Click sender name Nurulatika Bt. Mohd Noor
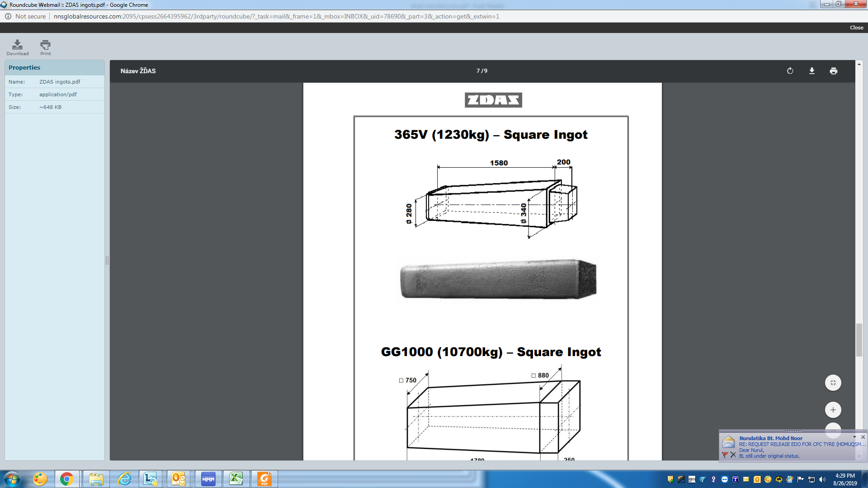The width and height of the screenshot is (868, 488). (771, 438)
